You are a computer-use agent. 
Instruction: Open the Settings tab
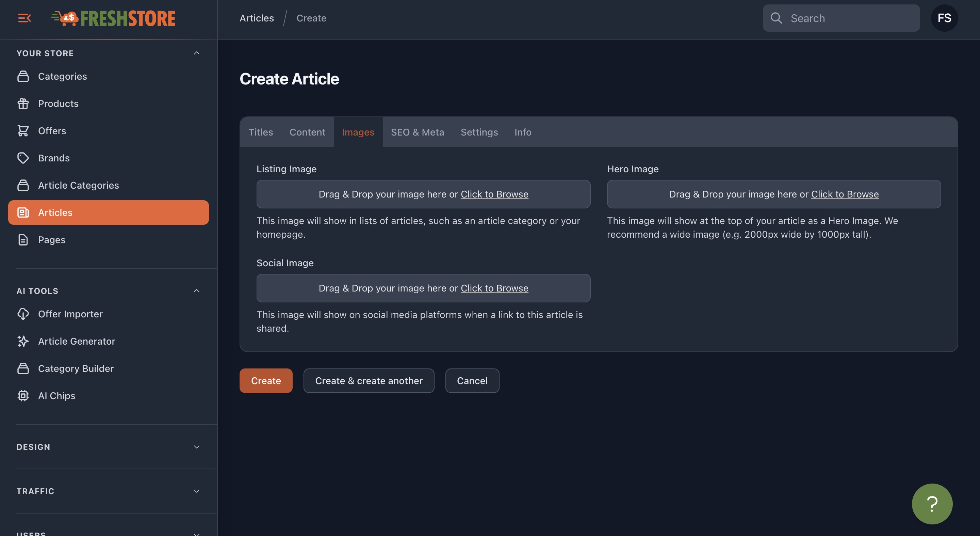479,132
